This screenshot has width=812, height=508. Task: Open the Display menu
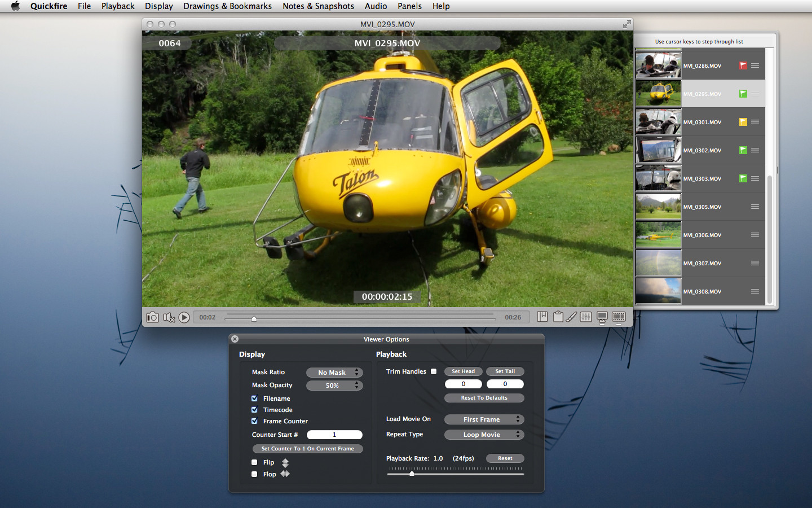[x=159, y=6]
